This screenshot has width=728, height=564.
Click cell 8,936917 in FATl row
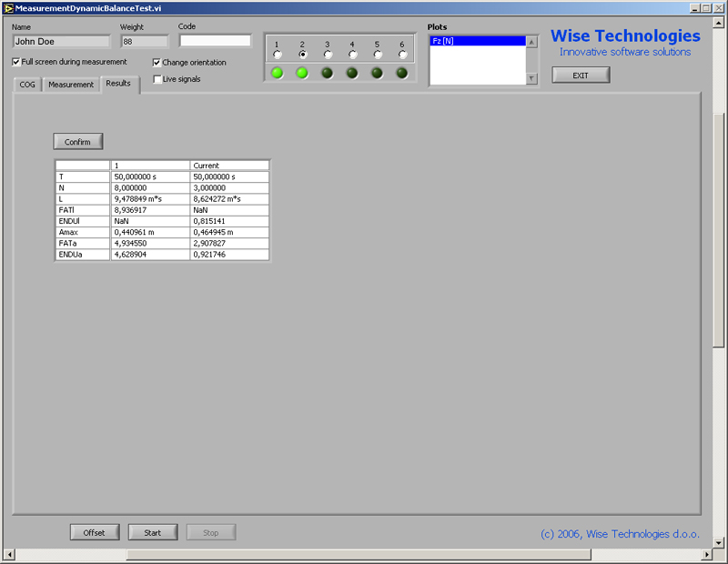[x=150, y=210]
